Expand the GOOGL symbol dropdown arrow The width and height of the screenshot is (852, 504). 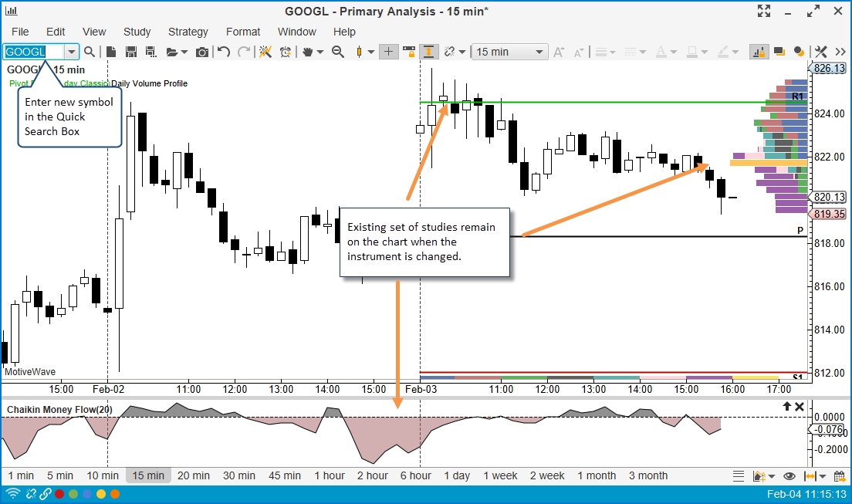(x=71, y=52)
